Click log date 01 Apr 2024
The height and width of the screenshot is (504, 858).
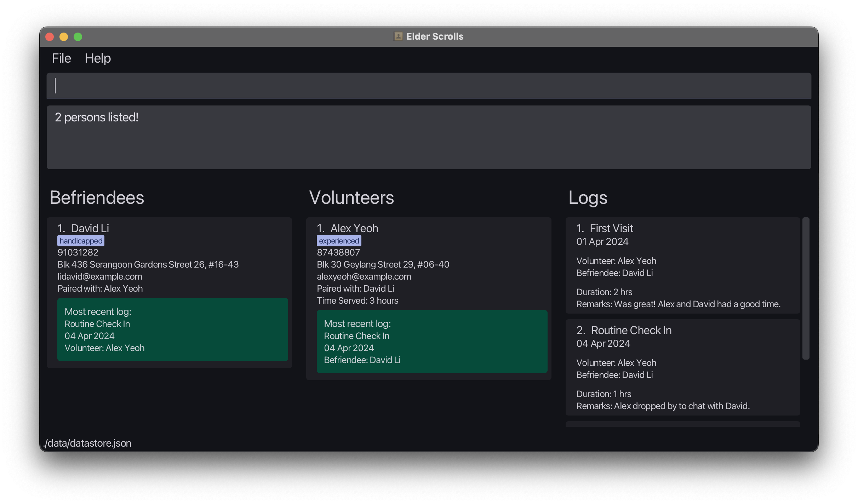(x=602, y=241)
